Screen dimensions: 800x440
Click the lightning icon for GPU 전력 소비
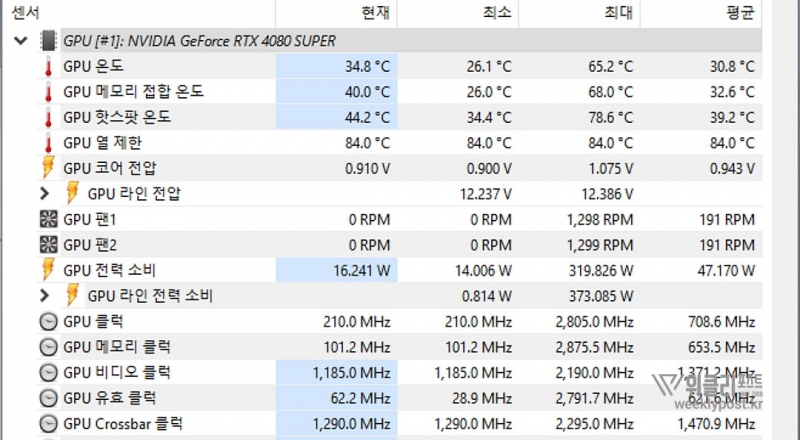click(48, 270)
